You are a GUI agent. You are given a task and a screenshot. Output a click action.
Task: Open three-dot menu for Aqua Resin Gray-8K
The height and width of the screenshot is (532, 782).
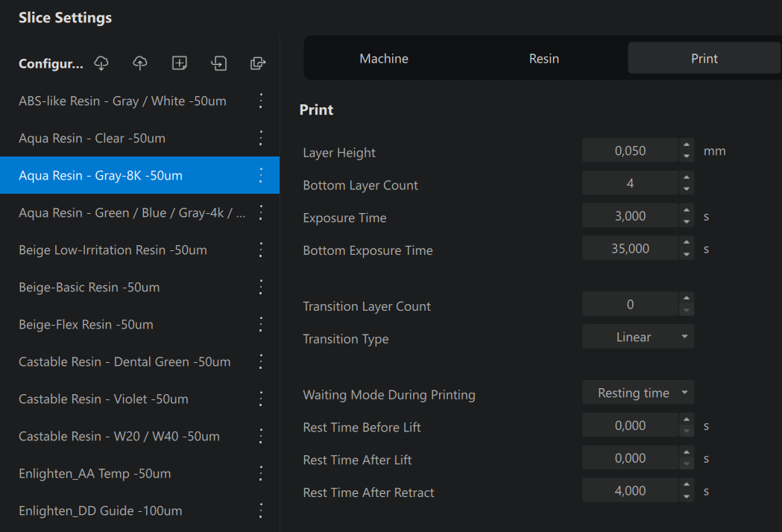pyautogui.click(x=261, y=176)
